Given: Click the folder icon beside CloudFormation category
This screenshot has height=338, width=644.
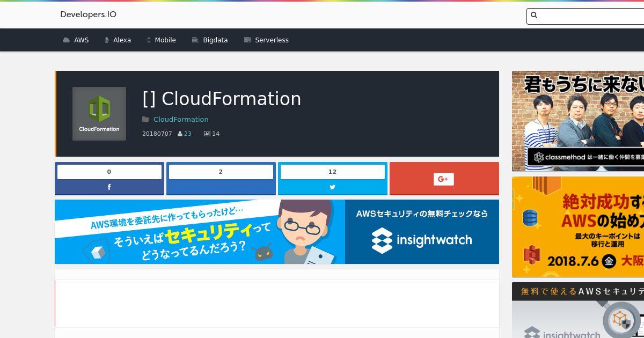Looking at the screenshot, I should 145,119.
